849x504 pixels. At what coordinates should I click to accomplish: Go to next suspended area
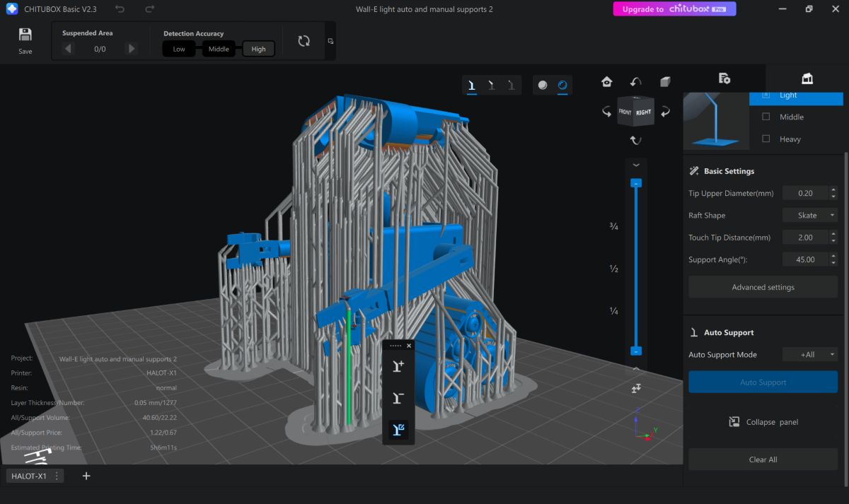click(x=131, y=49)
